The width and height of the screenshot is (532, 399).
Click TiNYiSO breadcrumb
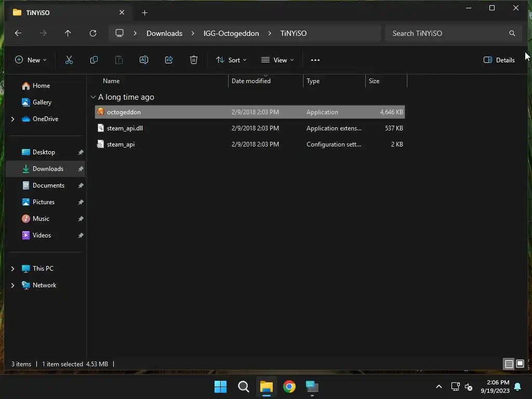click(293, 33)
